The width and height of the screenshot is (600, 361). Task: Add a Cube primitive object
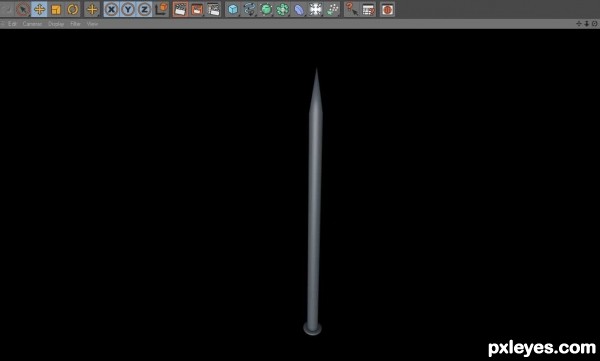(233, 9)
